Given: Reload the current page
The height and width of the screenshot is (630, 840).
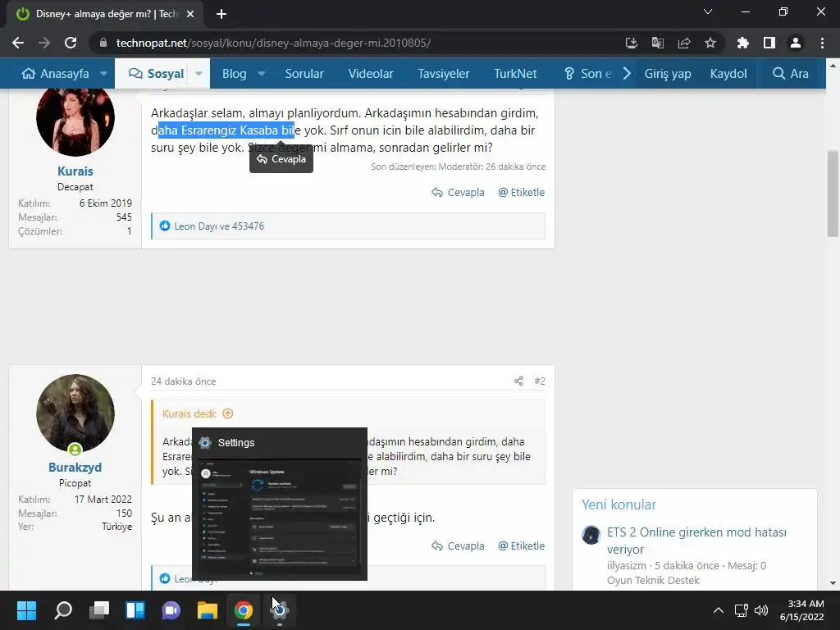Looking at the screenshot, I should click(71, 43).
